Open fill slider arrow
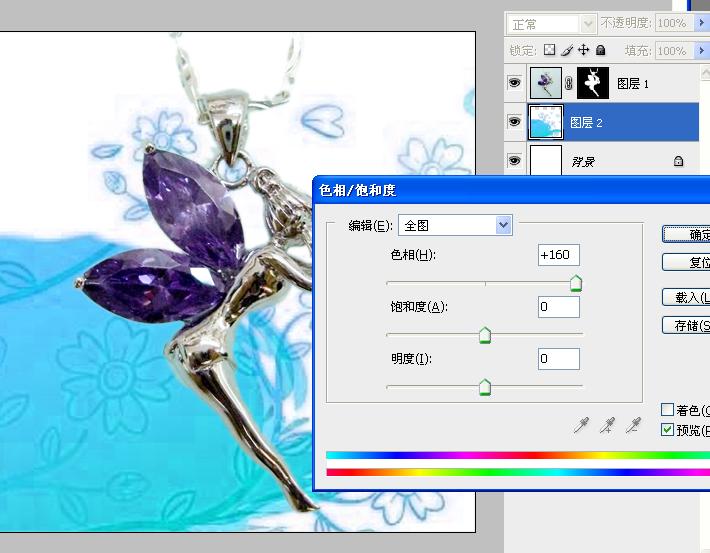Screen dimensions: 710x553 [x=701, y=50]
